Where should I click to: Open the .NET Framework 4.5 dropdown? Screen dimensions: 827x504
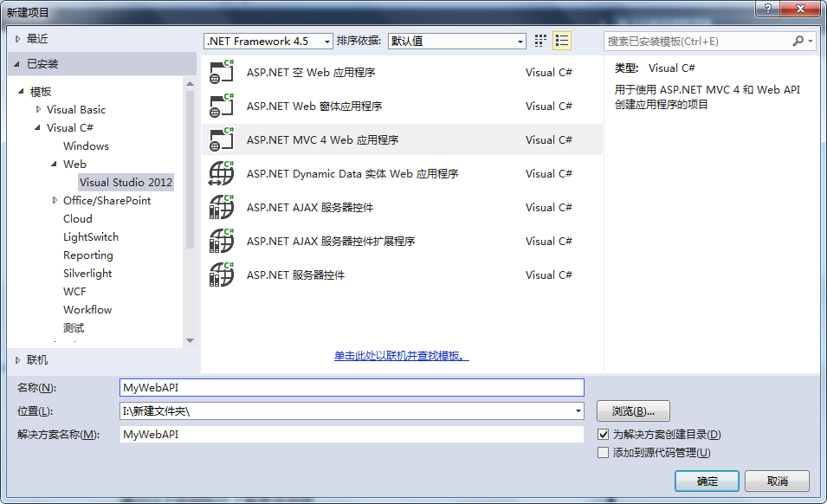point(326,42)
